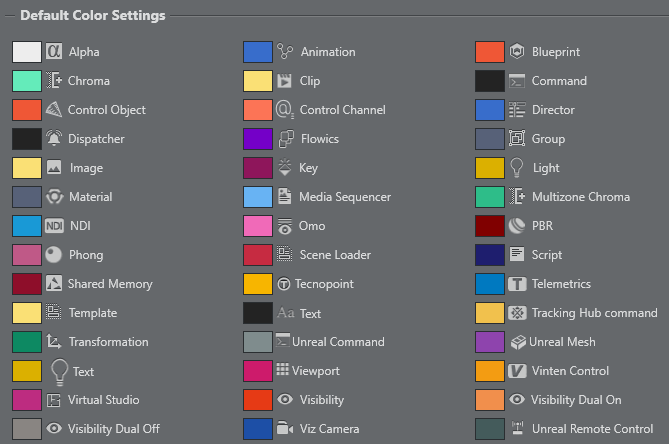This screenshot has height=444, width=669.
Task: Open the Flowics purple color swatch
Action: tap(258, 139)
